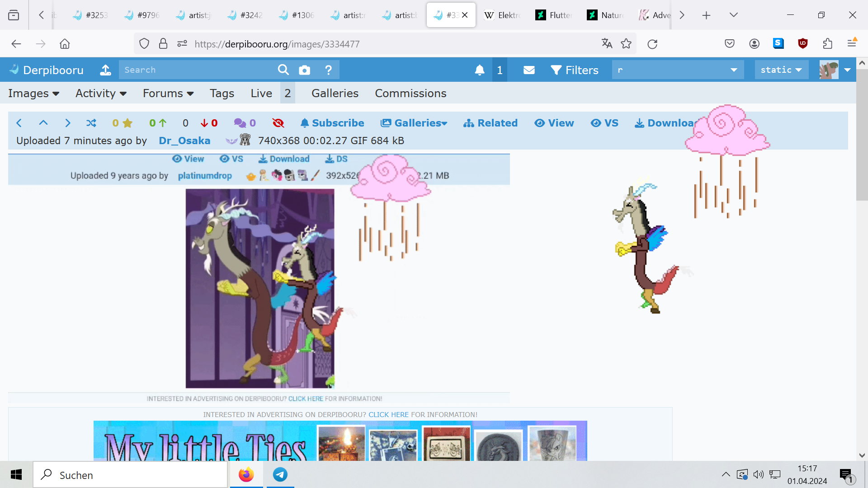Open the messages envelope icon

pos(529,70)
